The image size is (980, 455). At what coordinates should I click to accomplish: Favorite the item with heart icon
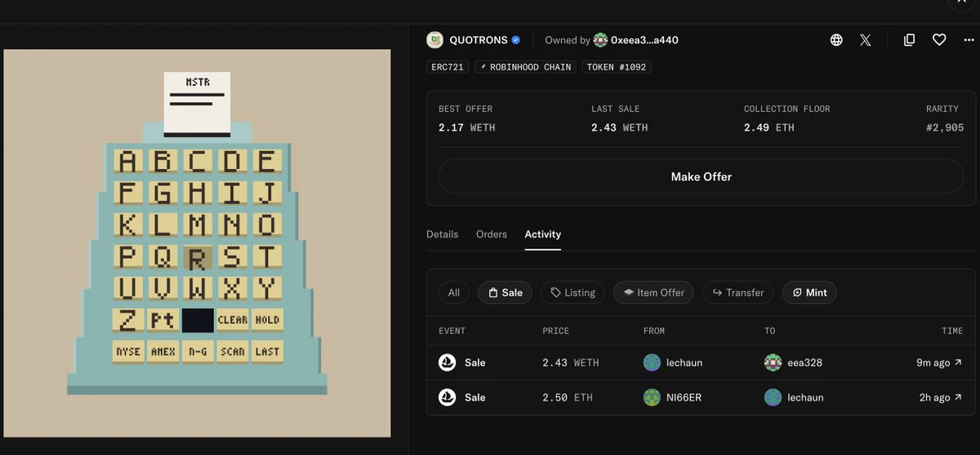pos(939,39)
